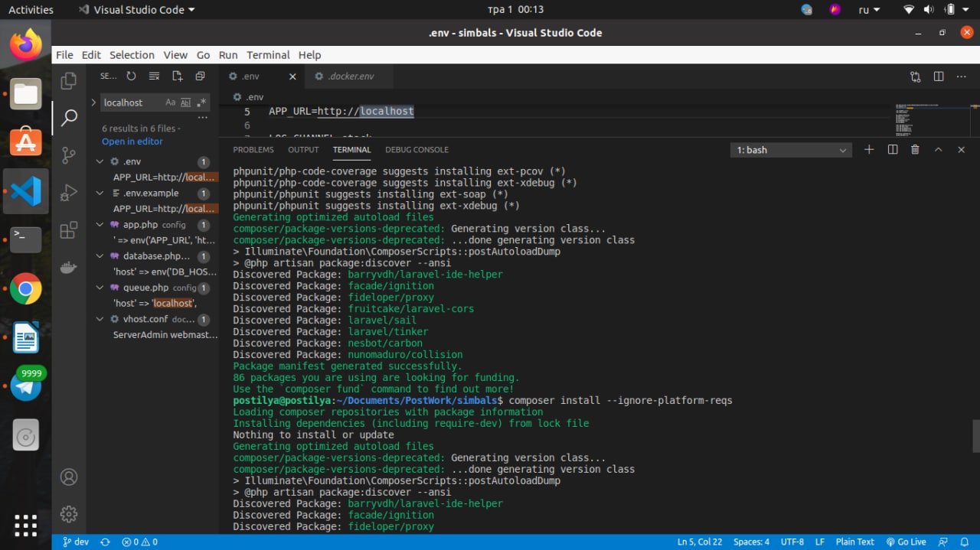The width and height of the screenshot is (980, 550).
Task: Open the Terminal menu
Action: [x=268, y=55]
